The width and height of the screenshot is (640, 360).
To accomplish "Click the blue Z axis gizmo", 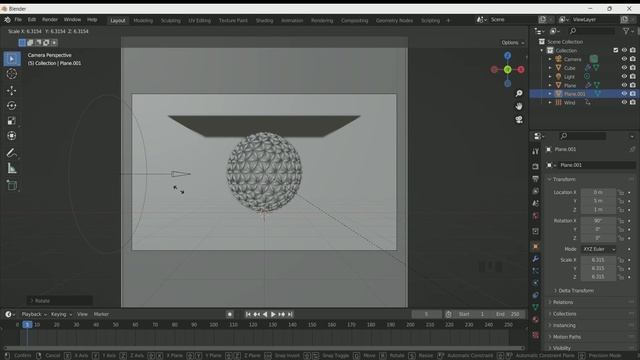I will pos(507,56).
